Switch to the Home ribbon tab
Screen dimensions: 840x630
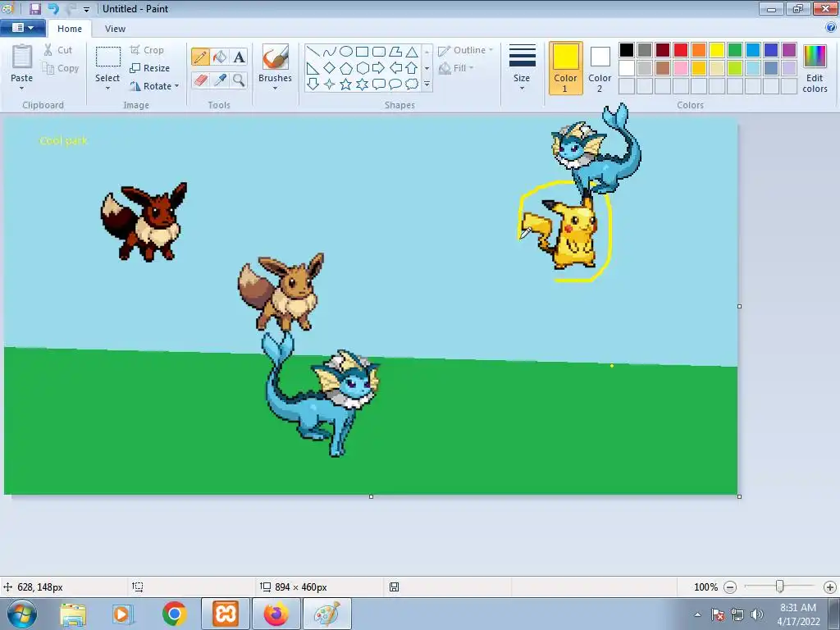tap(70, 29)
